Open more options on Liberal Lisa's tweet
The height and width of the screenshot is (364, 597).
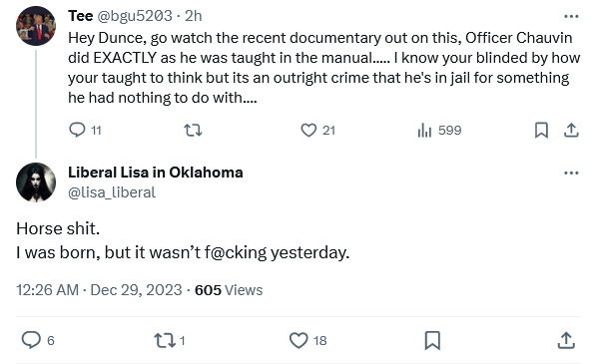pos(571,174)
